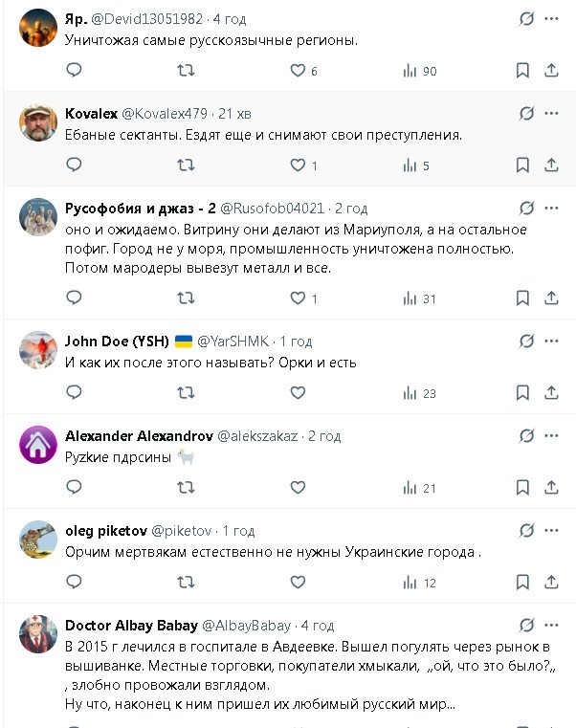Like the Kovalex tweet
Viewport: 576px width, 728px height.
[x=298, y=165]
